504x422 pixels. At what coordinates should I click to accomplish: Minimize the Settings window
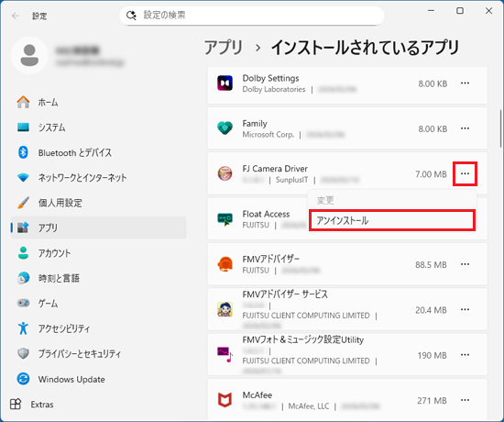(x=431, y=11)
